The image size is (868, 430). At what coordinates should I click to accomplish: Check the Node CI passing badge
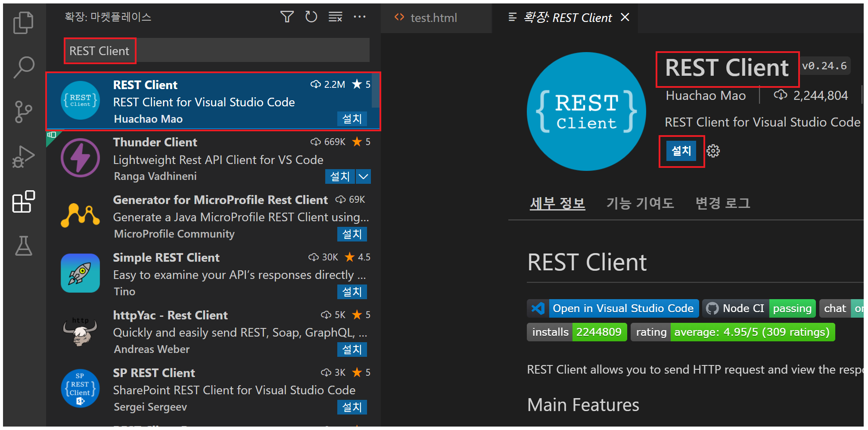coord(758,308)
